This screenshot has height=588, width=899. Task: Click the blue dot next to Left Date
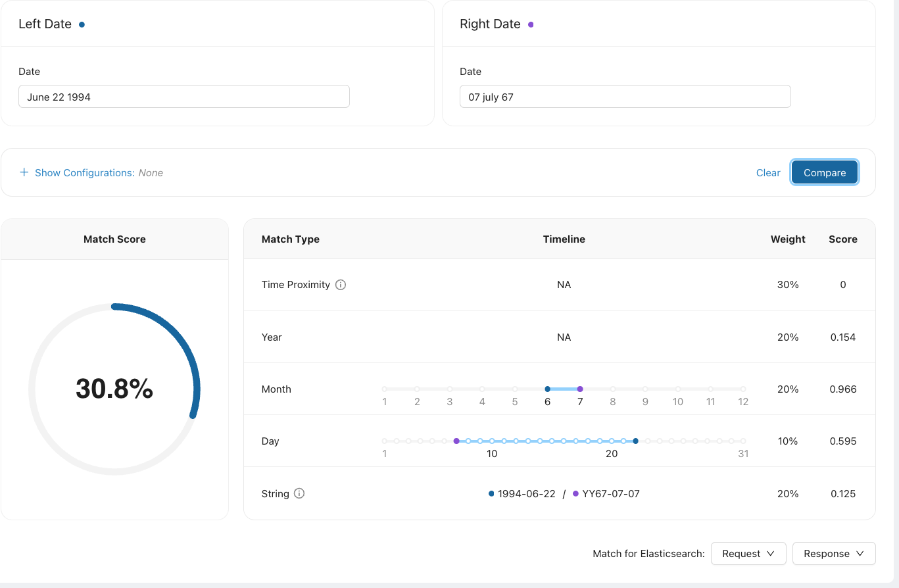pyautogui.click(x=82, y=24)
